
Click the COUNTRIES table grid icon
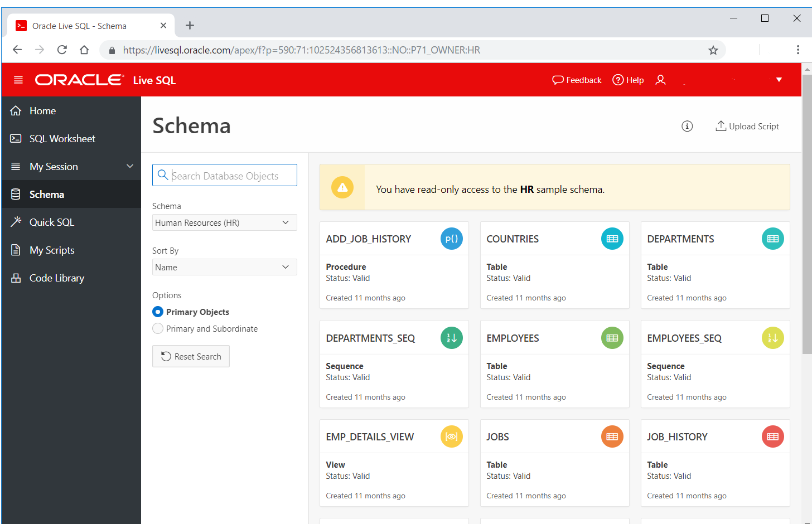click(x=612, y=239)
